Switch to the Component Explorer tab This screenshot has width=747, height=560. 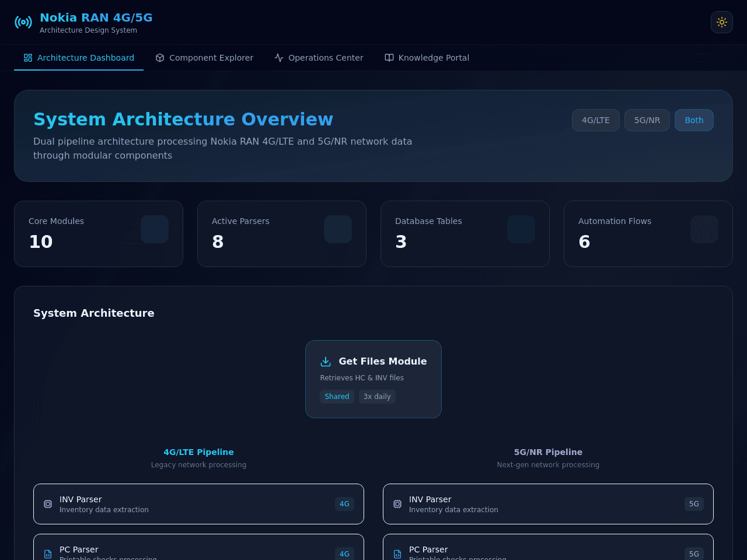204,58
